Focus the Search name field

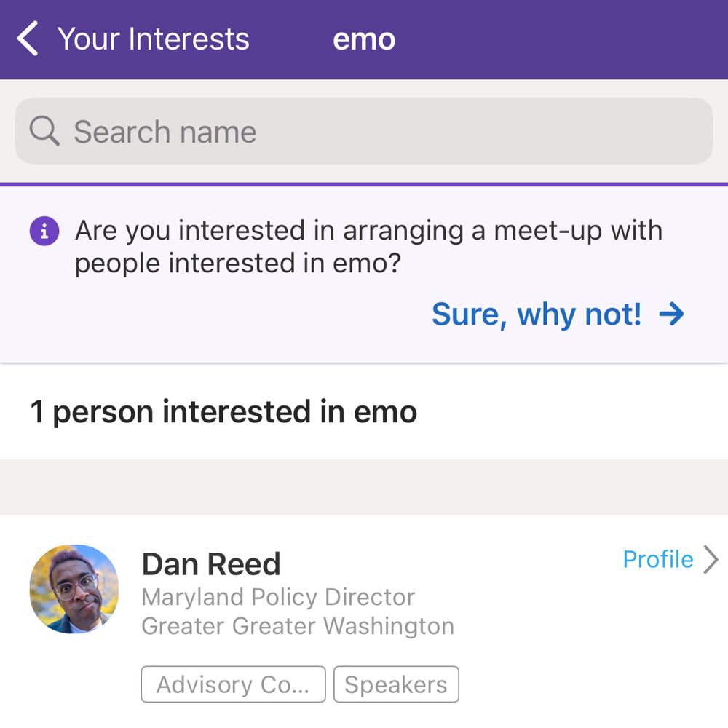(364, 132)
